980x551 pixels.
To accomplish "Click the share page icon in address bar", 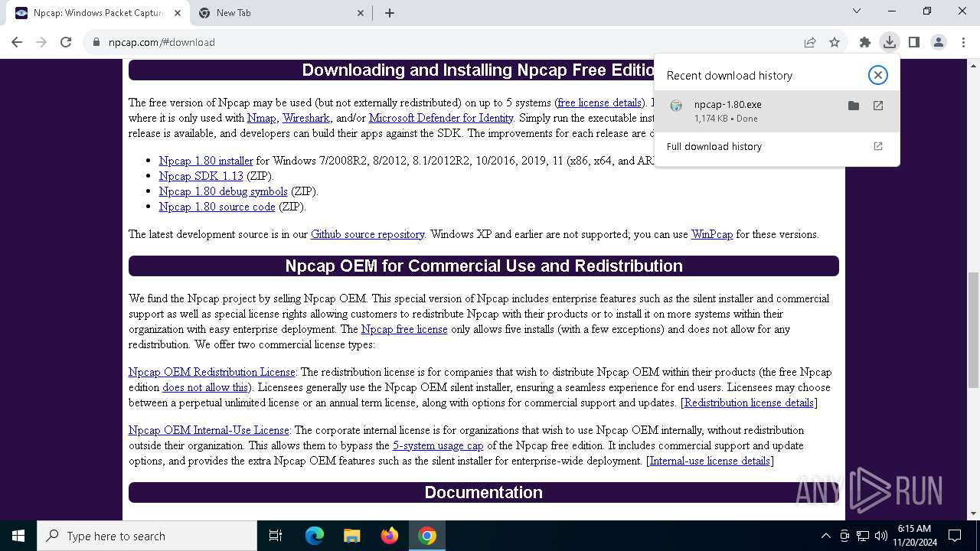I will point(810,42).
